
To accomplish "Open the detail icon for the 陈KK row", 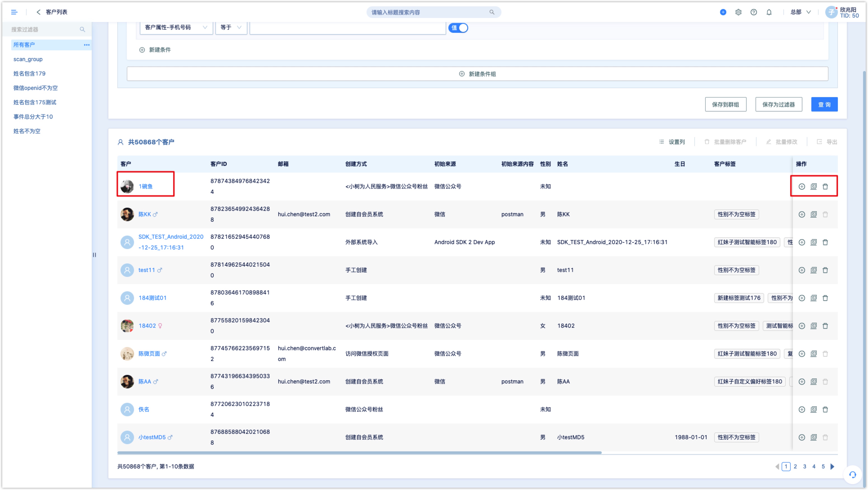I will [x=813, y=214].
